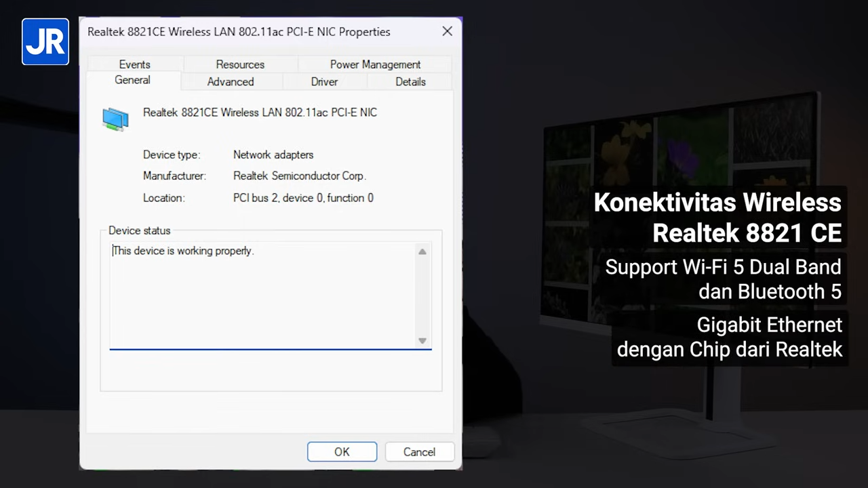Click the 'Manufacturer:' label
This screenshot has width=868, height=488.
[174, 176]
